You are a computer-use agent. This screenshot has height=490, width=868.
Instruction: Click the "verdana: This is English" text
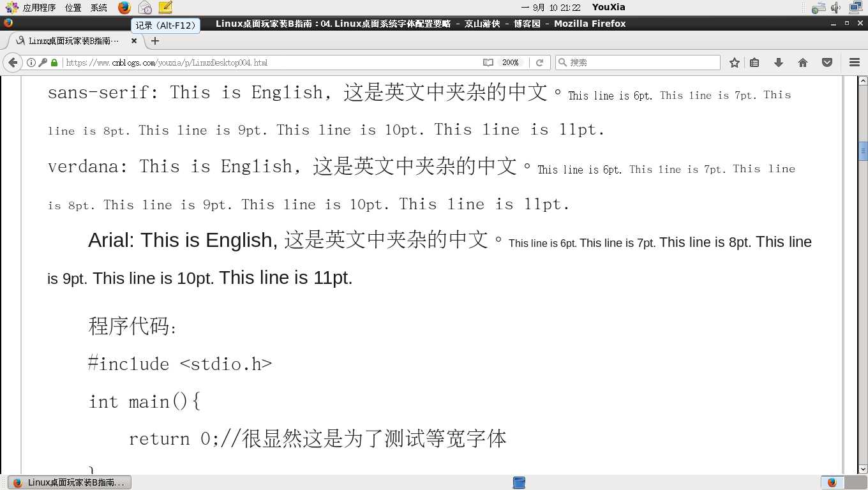pyautogui.click(x=170, y=167)
